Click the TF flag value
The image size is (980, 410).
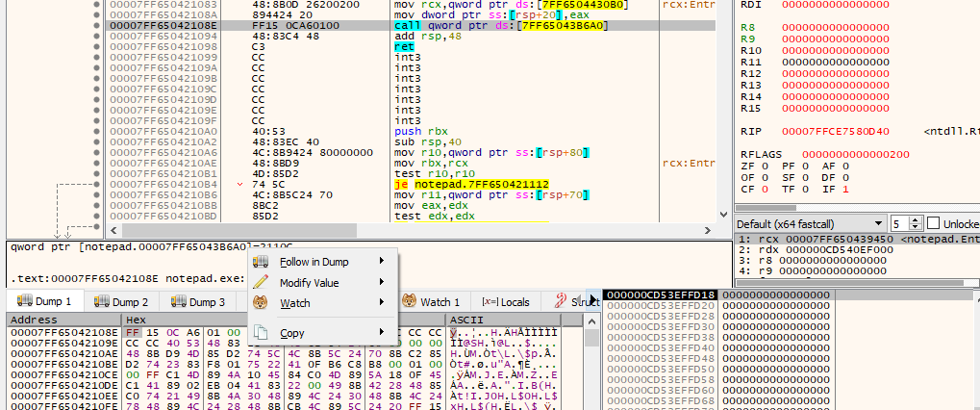pyautogui.click(x=804, y=189)
